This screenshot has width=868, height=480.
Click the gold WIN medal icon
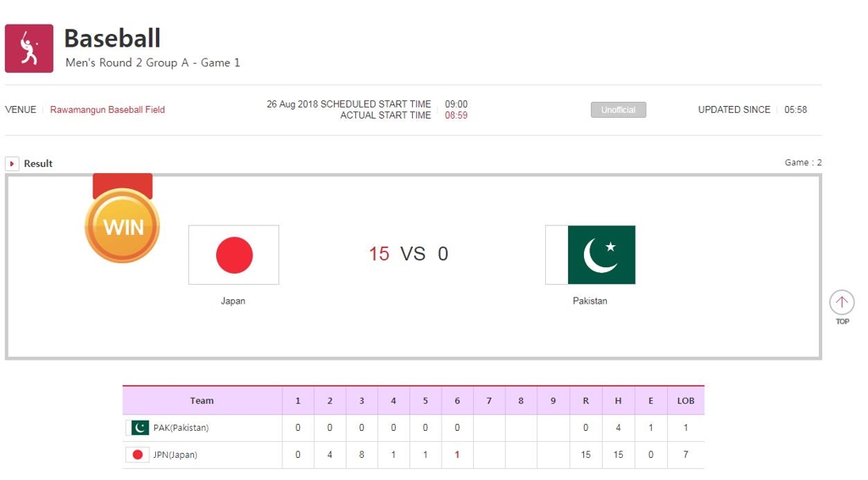pos(123,225)
